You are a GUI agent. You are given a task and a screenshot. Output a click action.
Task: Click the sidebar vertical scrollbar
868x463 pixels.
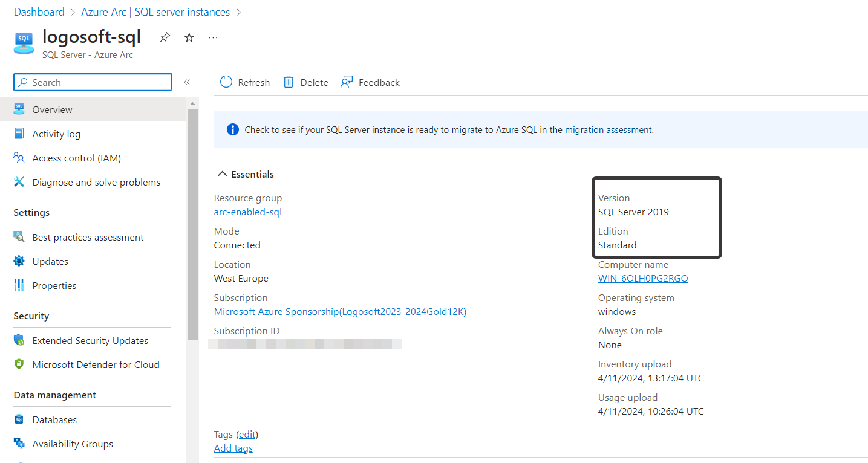(x=192, y=224)
